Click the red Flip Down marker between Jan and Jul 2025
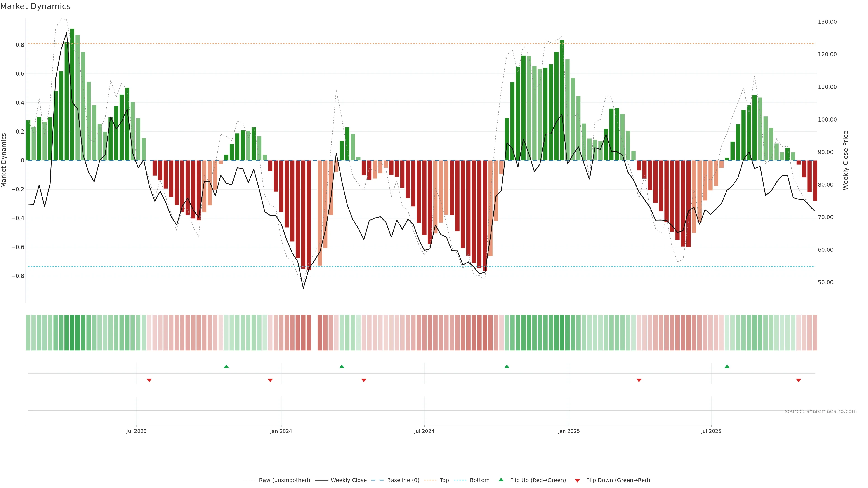The height and width of the screenshot is (488, 868). pos(639,380)
